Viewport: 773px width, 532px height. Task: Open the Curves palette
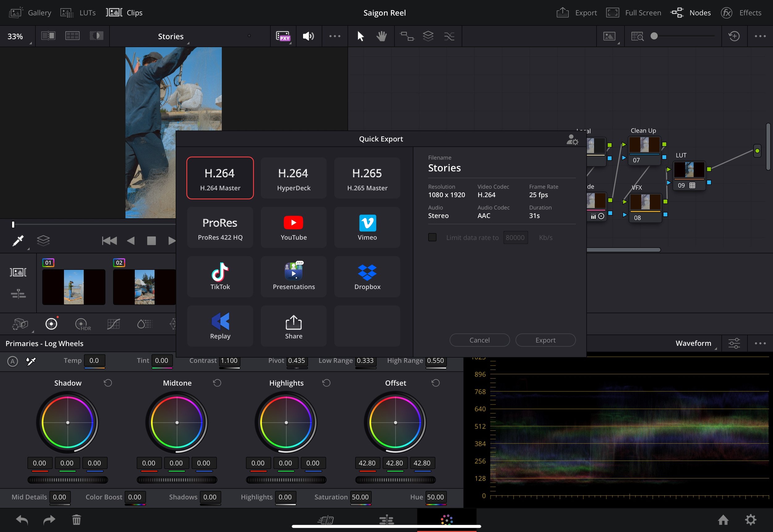click(113, 324)
